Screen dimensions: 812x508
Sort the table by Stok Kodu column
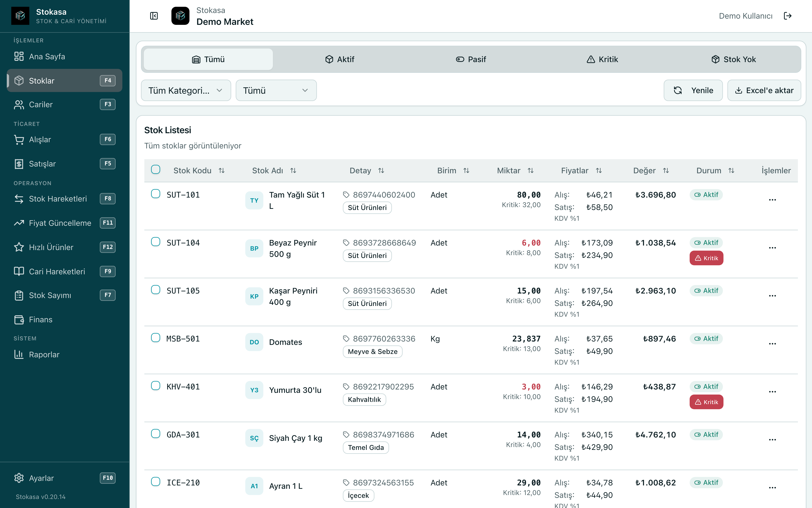tap(199, 171)
